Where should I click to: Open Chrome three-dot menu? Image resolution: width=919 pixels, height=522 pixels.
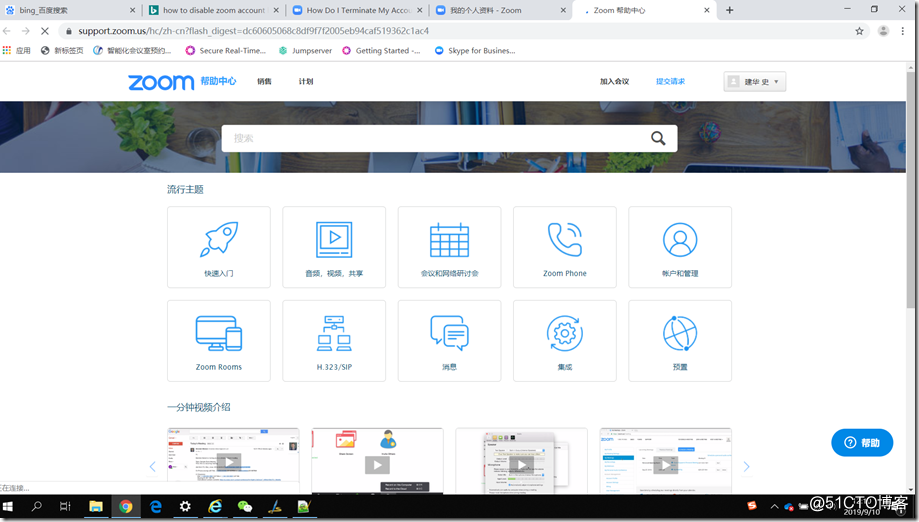click(903, 31)
